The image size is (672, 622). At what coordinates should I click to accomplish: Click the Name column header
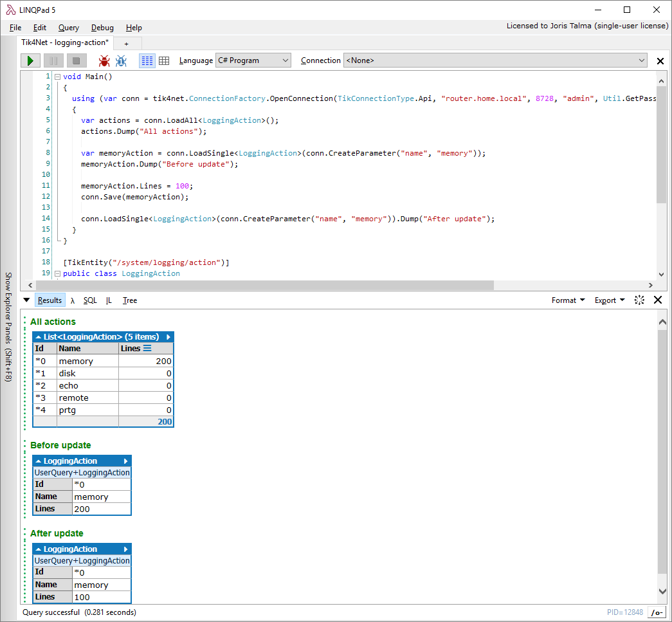(87, 349)
